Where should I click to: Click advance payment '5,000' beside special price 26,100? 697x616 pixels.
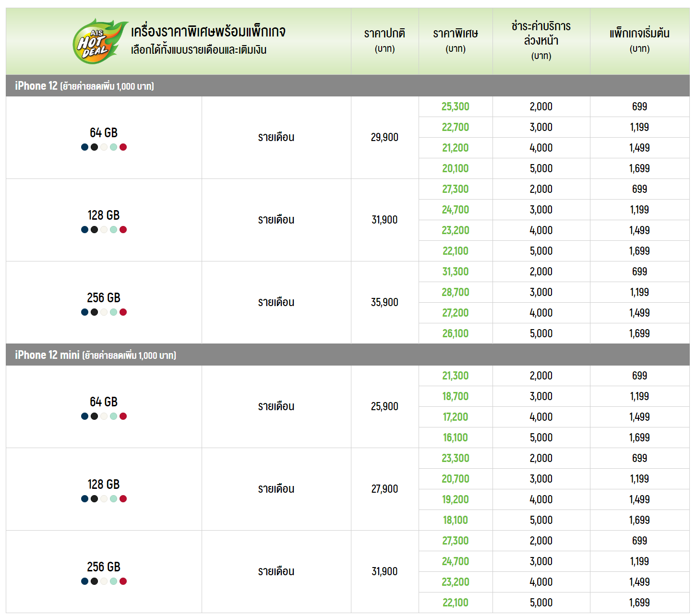click(x=541, y=333)
